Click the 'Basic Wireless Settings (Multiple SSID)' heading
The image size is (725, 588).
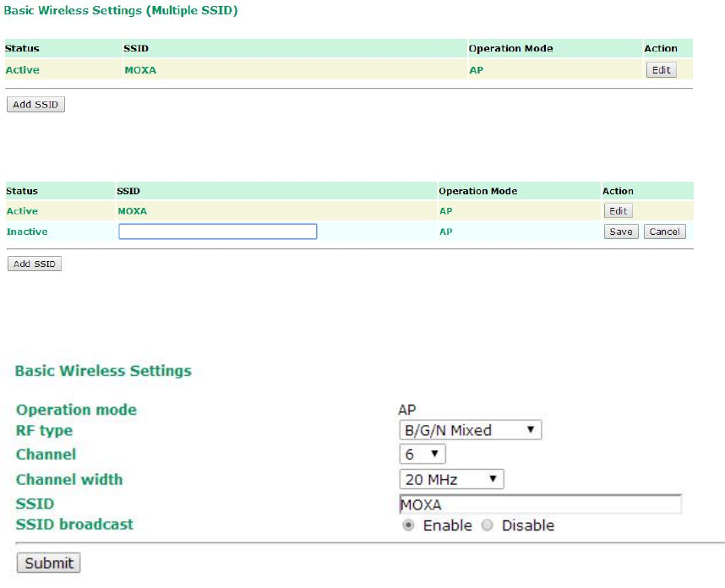pos(121,11)
